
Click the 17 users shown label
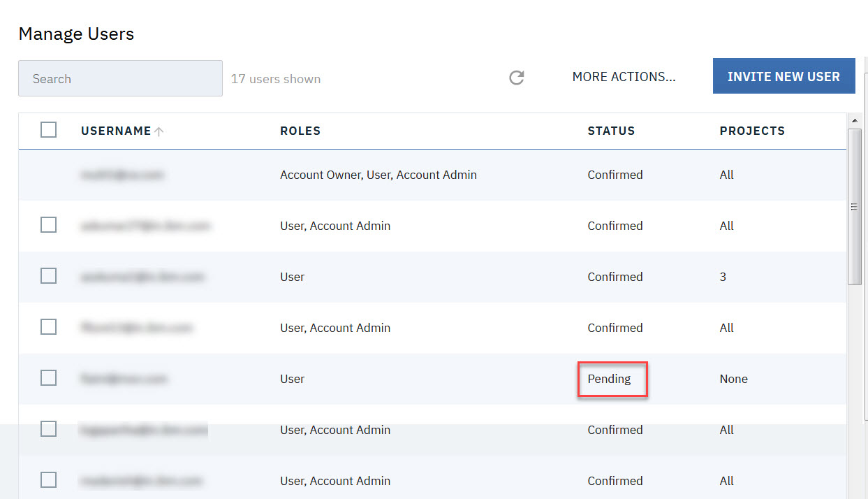[276, 79]
